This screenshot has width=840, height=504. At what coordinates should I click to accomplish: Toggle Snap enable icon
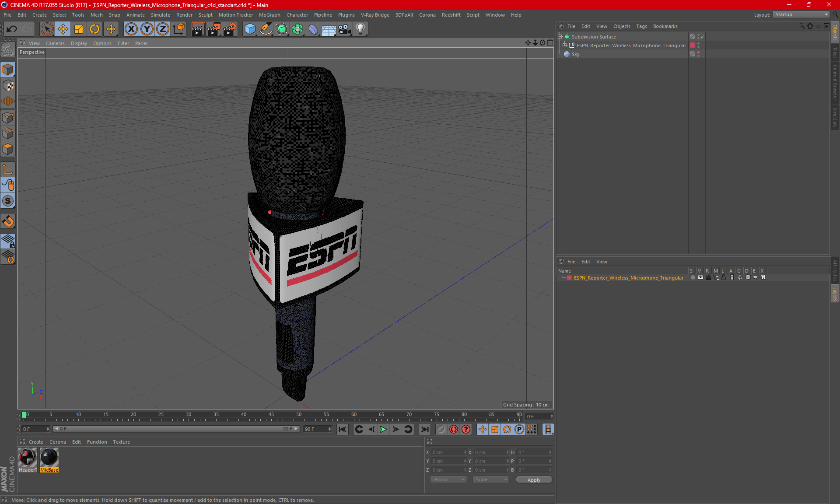[x=8, y=221]
